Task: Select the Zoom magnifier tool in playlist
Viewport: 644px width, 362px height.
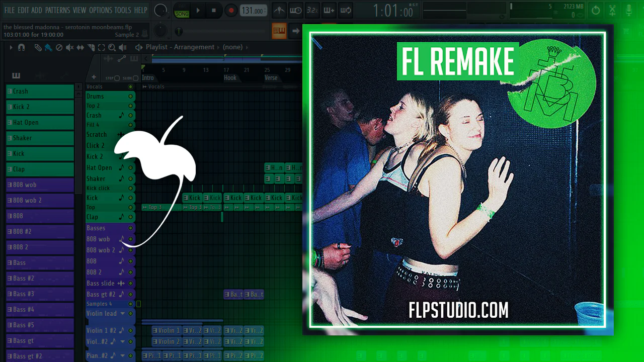Action: coord(112,47)
